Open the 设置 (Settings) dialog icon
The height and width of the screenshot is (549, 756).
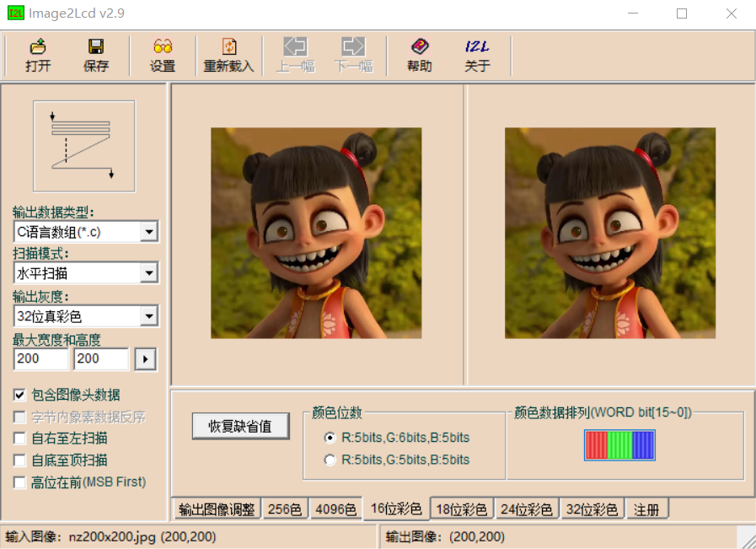[x=162, y=55]
